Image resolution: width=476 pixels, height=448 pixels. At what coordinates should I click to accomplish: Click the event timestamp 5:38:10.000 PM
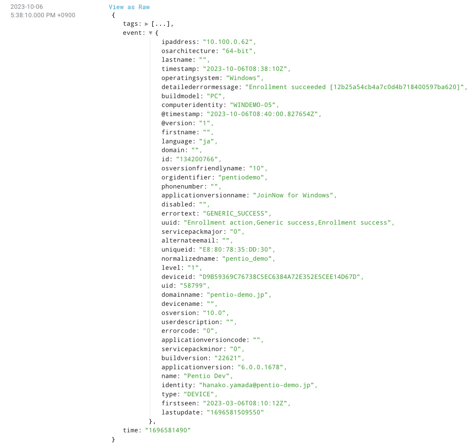43,15
